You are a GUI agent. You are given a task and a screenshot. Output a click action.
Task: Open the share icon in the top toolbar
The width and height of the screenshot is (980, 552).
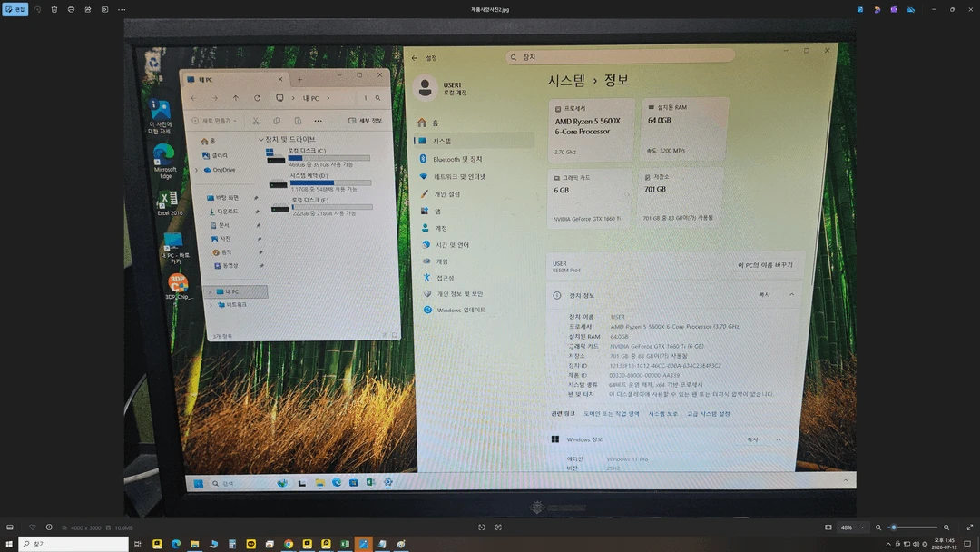point(88,9)
